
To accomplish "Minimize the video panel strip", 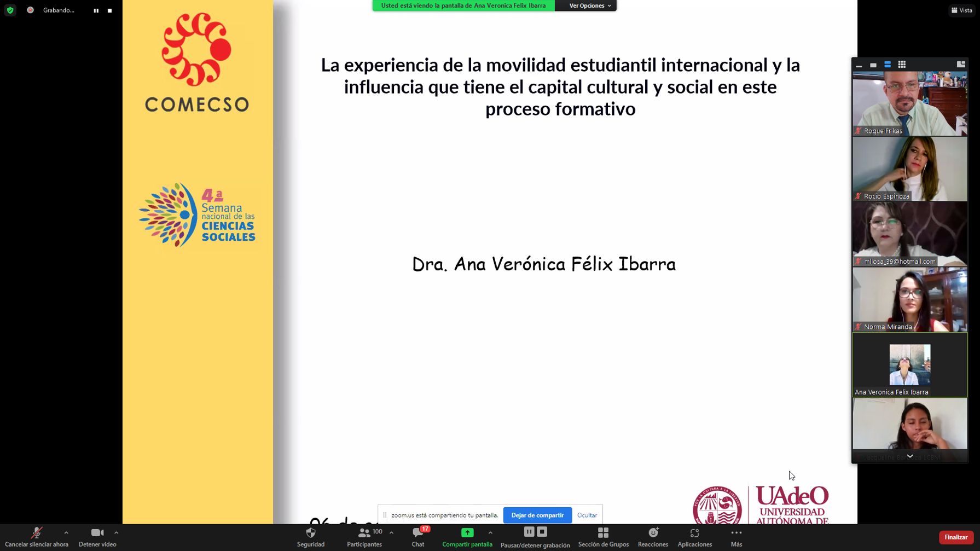I will [x=859, y=65].
